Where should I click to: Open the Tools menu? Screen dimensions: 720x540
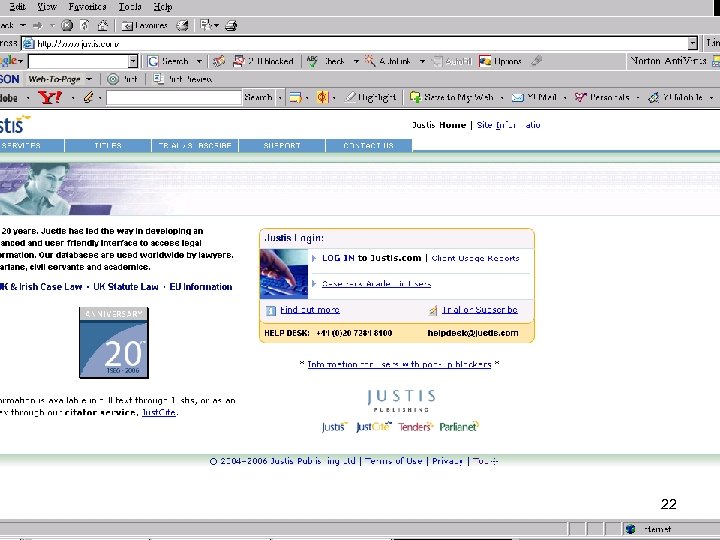(x=130, y=6)
